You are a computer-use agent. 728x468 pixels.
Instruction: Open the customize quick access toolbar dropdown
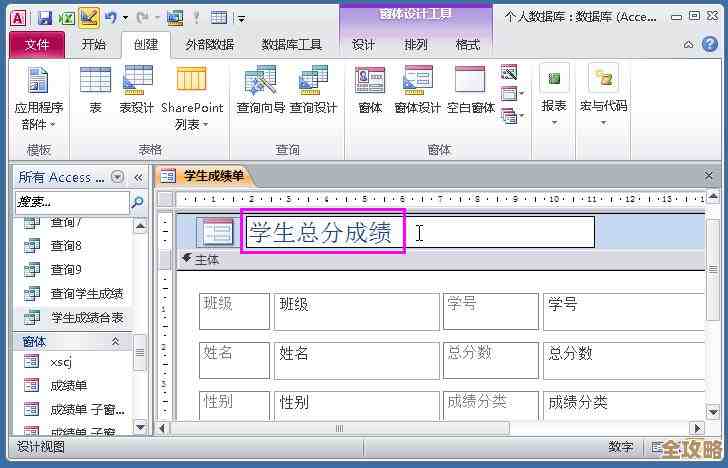pyautogui.click(x=241, y=19)
